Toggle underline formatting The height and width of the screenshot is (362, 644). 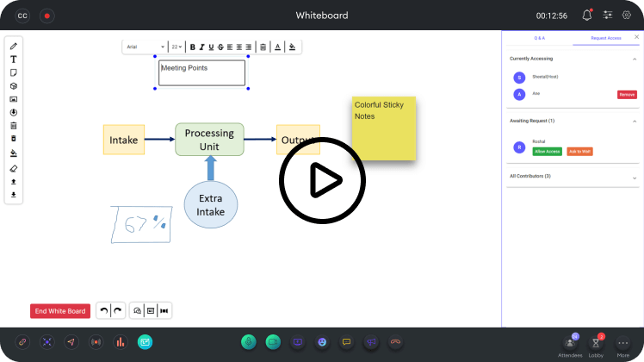(211, 47)
